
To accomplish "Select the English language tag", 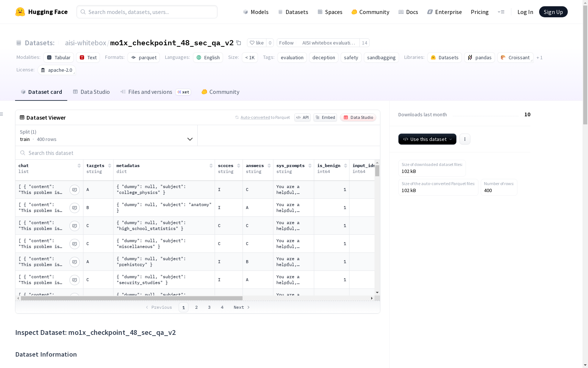I will pos(208,57).
